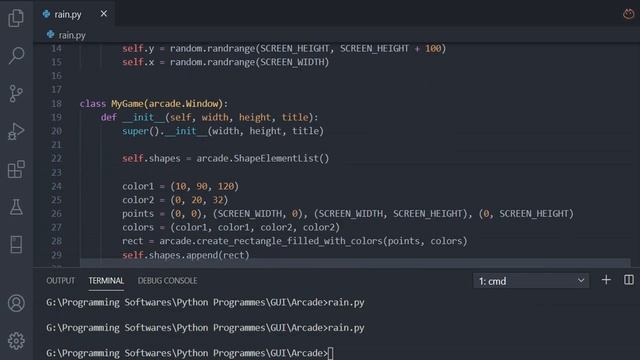Open the Source Control view
Viewport: 640px width, 360px height.
click(x=16, y=93)
